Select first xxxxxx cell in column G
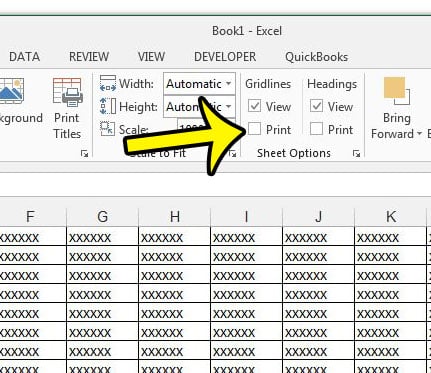 [102, 237]
